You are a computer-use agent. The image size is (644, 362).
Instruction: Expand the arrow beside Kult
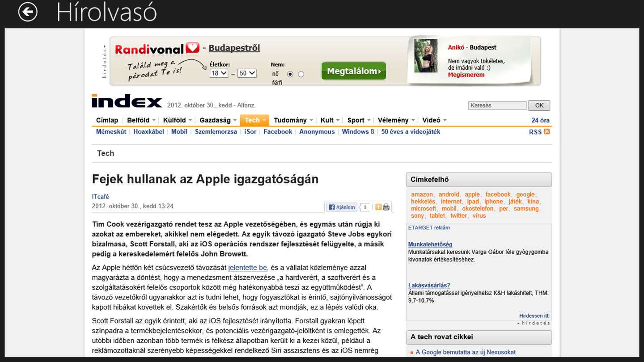[x=338, y=120]
